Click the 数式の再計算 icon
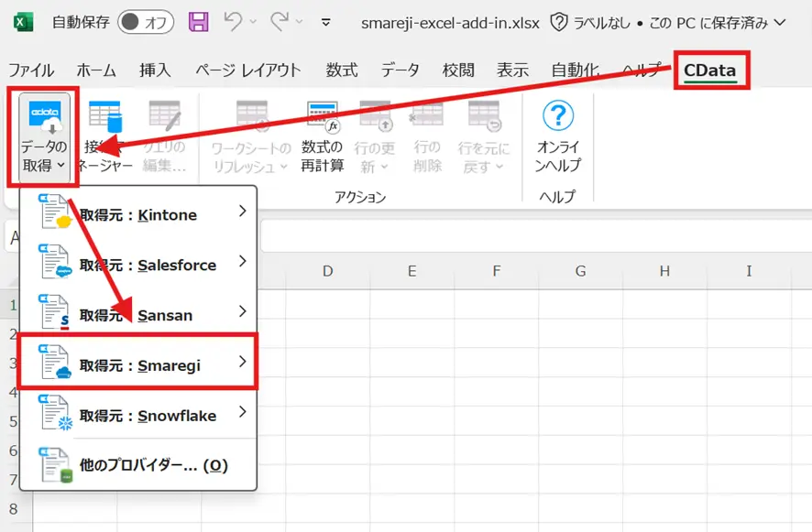Screen dimensions: 812x532 323,116
